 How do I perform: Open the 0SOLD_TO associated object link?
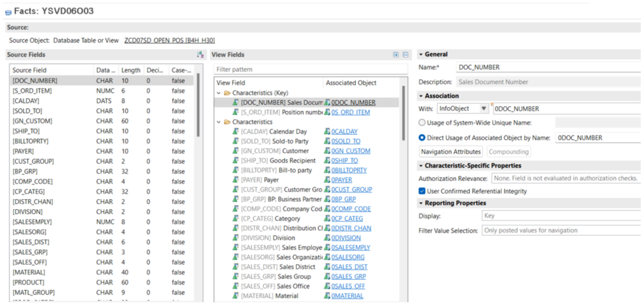346,141
